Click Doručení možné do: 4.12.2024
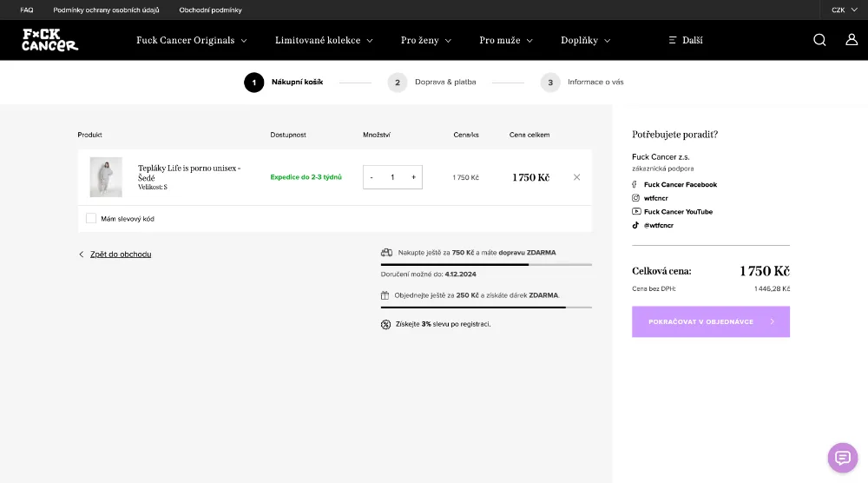 pyautogui.click(x=429, y=275)
